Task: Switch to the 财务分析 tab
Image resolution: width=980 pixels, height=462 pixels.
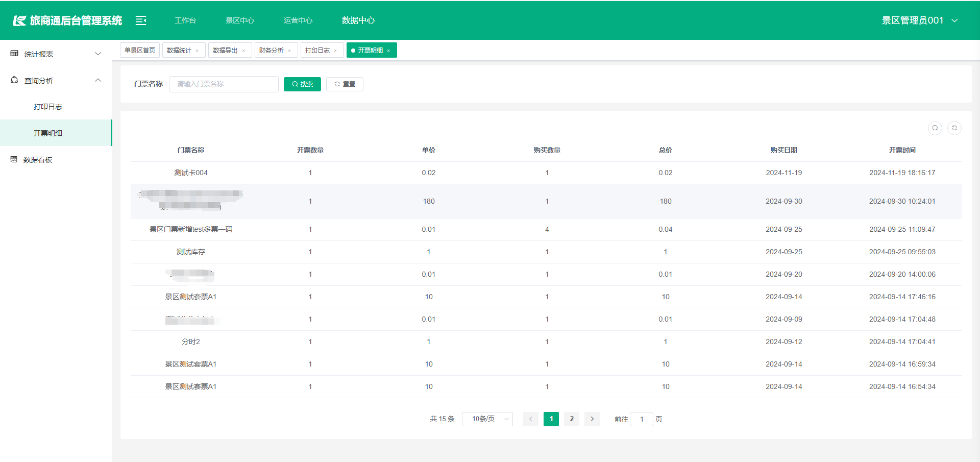Action: [271, 51]
